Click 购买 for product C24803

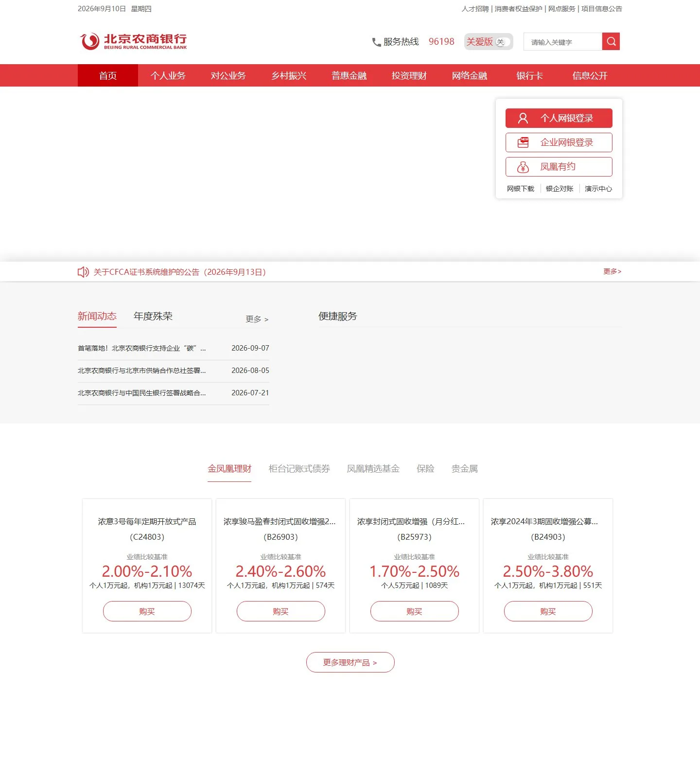147,611
